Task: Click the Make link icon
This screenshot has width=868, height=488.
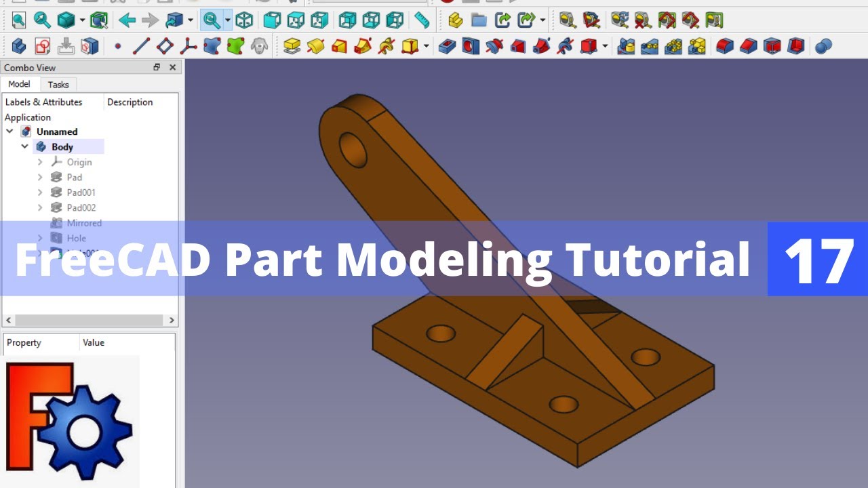Action: (x=502, y=20)
